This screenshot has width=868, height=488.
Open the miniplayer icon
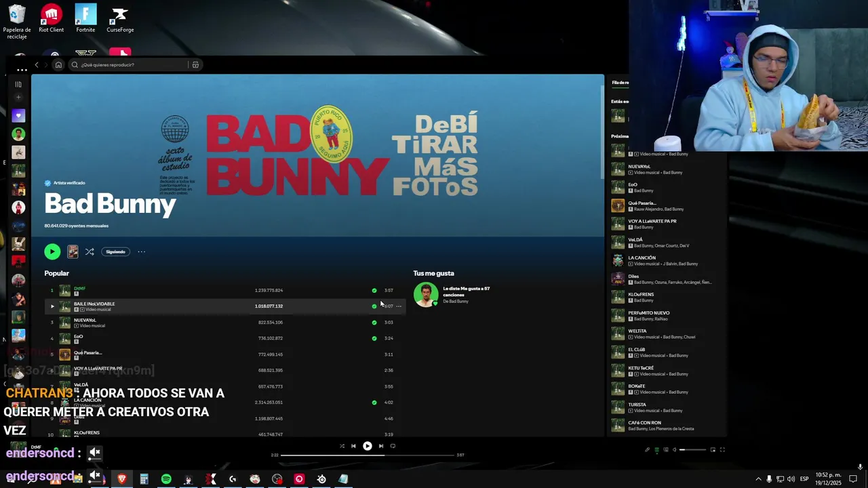click(713, 450)
